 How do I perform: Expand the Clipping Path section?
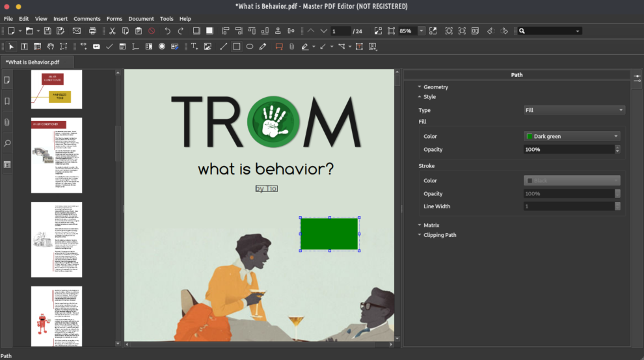tap(439, 235)
